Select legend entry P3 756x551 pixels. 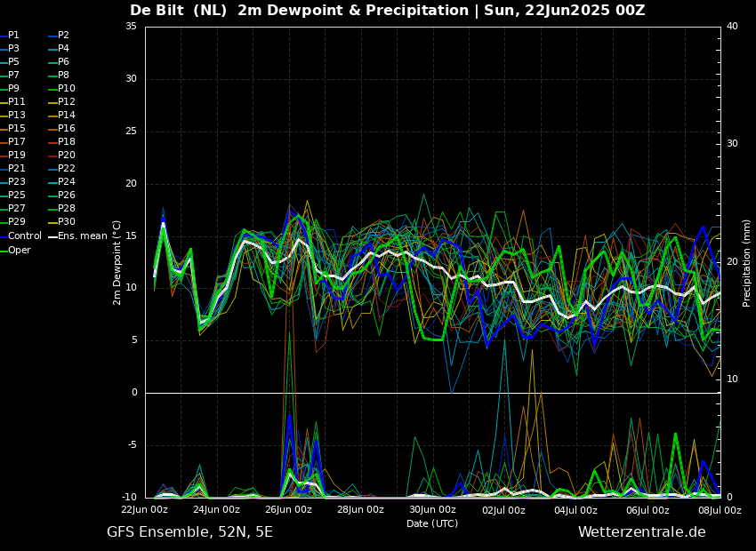[x=10, y=49]
